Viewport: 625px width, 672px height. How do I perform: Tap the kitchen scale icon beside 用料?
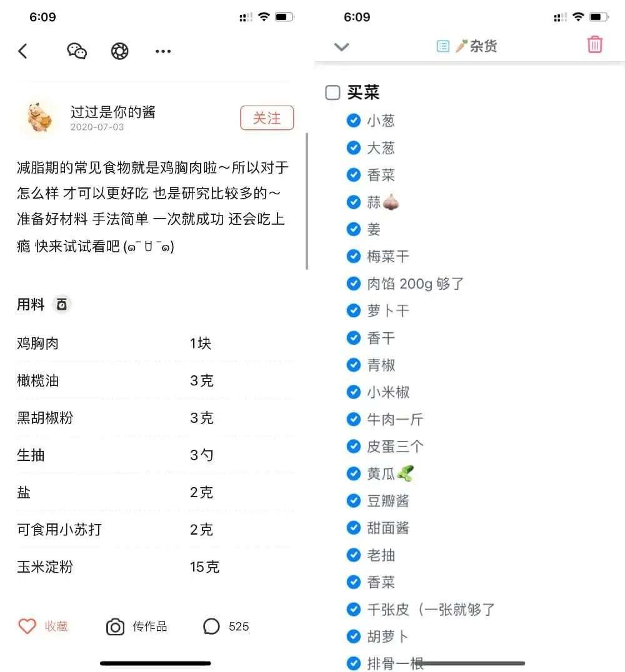coord(62,305)
